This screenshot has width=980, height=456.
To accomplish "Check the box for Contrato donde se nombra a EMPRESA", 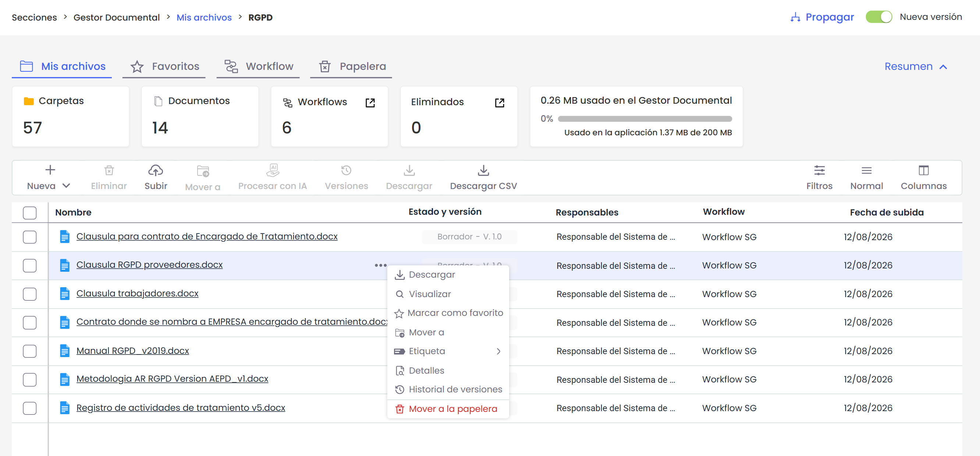I will point(30,323).
